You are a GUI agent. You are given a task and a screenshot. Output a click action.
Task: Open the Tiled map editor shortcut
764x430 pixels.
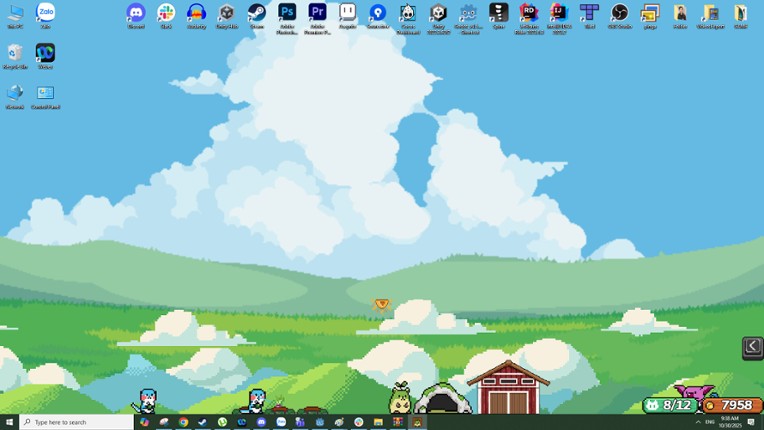coord(589,16)
